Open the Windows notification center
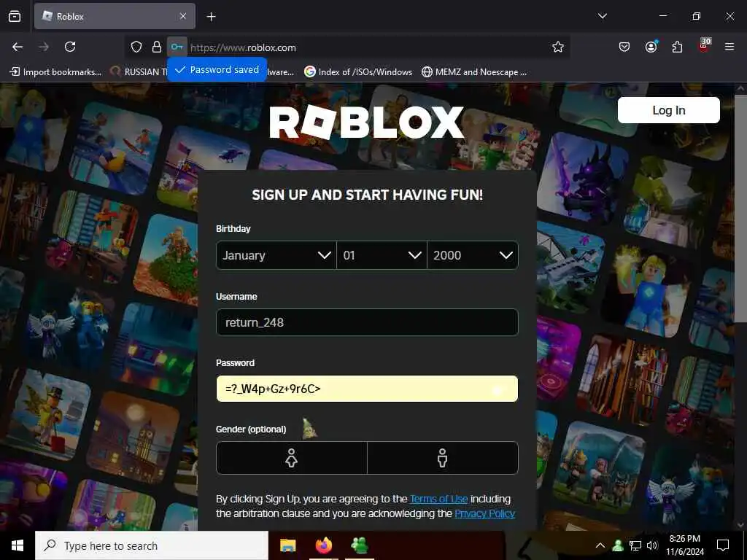The height and width of the screenshot is (560, 747). point(723,545)
